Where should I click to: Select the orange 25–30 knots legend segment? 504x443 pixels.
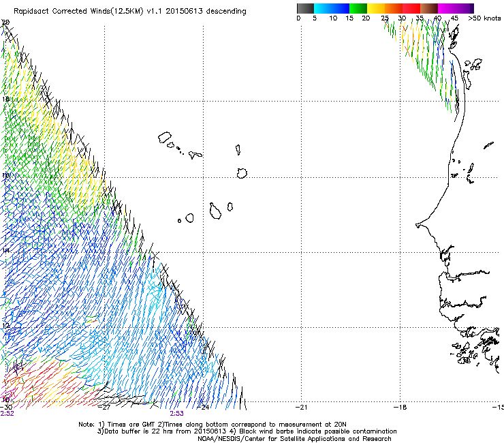tap(394, 8)
